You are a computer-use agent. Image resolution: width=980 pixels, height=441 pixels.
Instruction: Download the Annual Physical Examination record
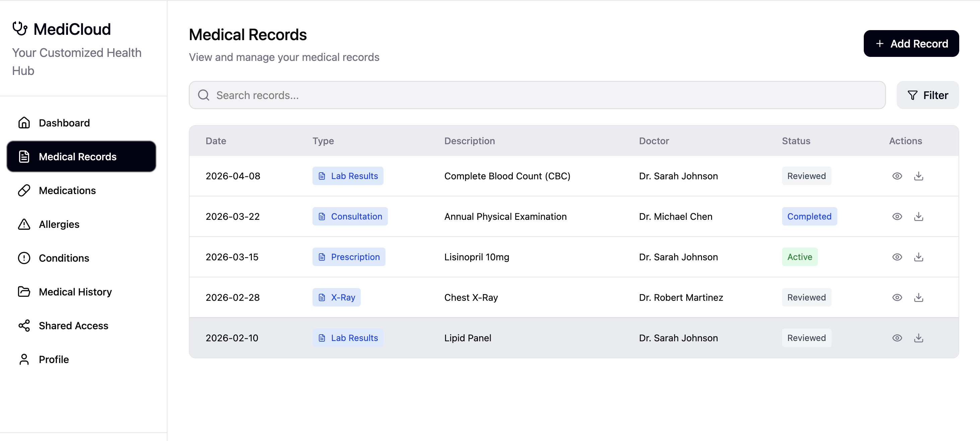pos(918,216)
